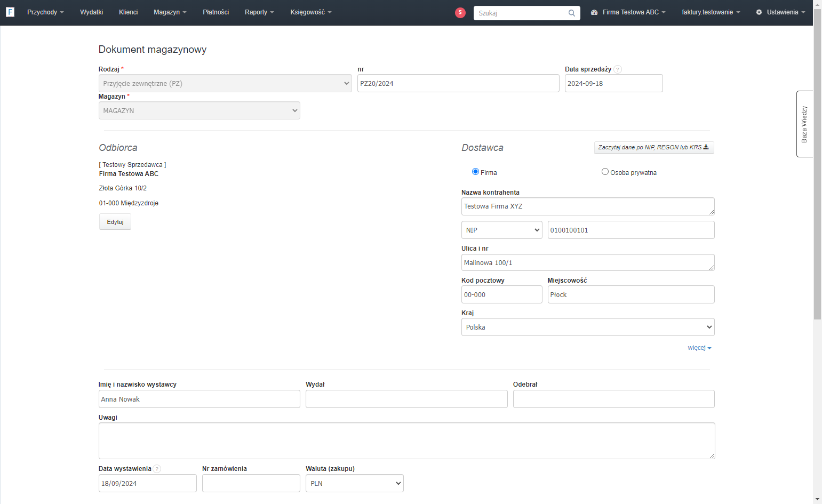Open the Firma Testowa ABC company menu
This screenshot has height=504, width=822.
[x=628, y=12]
